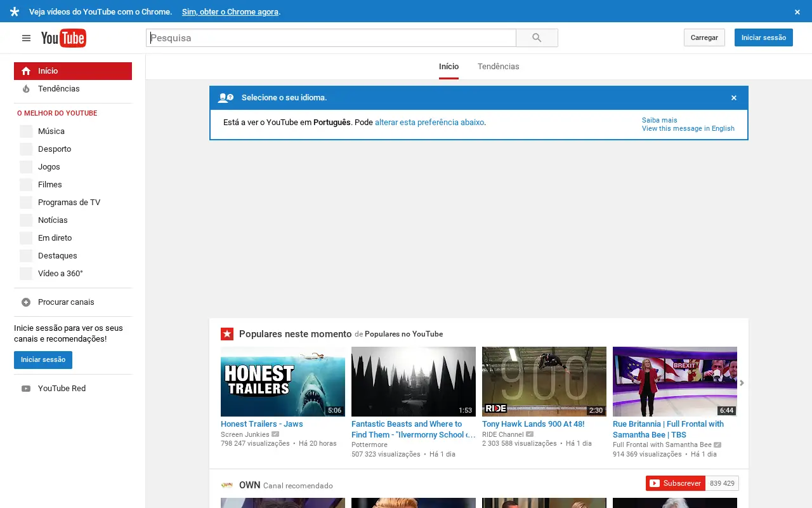Click Iniciar sessão in the top bar
812x508 pixels.
coord(764,37)
